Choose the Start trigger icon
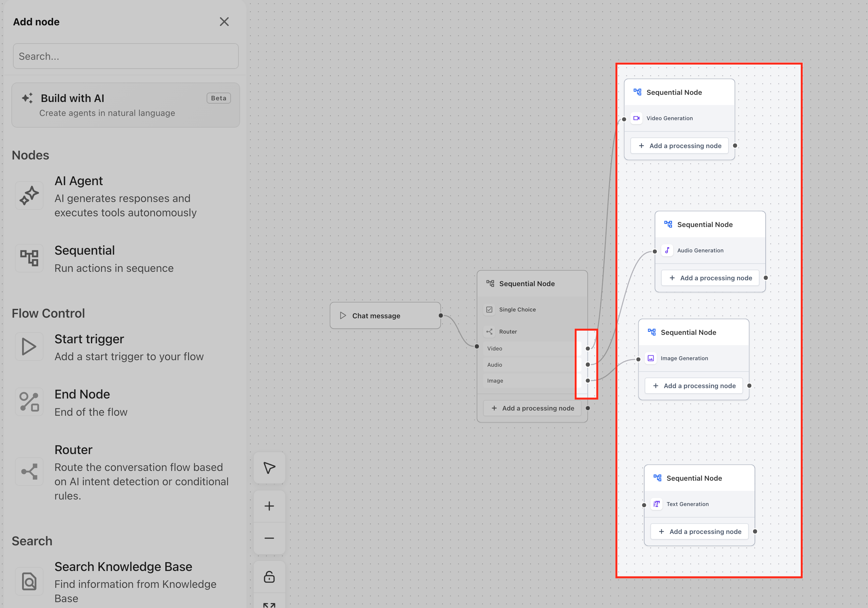The height and width of the screenshot is (608, 868). pyautogui.click(x=29, y=347)
